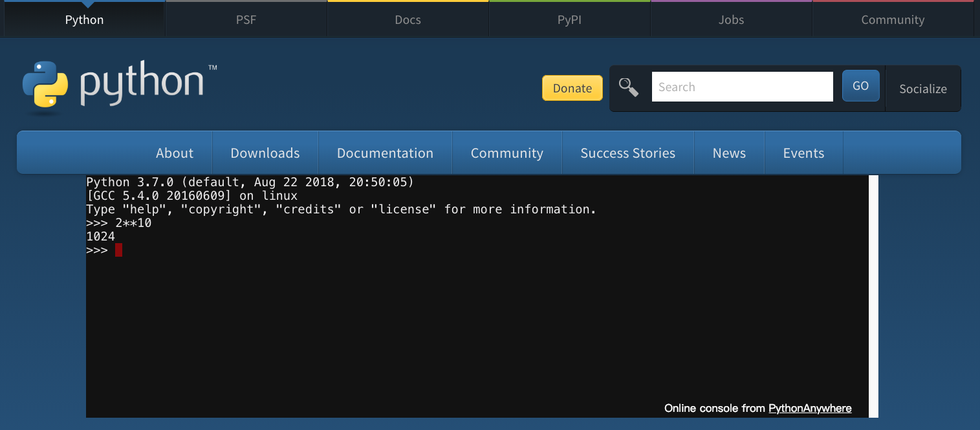Open the About navigation menu

coord(175,153)
